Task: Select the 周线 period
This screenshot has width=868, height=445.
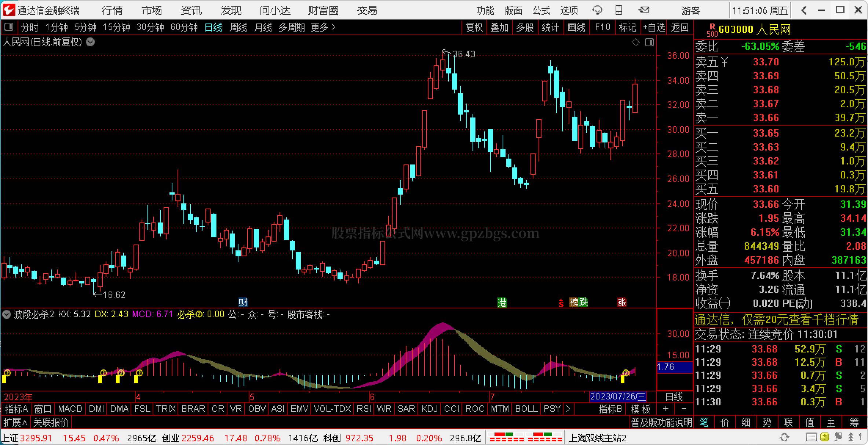Action: point(238,27)
